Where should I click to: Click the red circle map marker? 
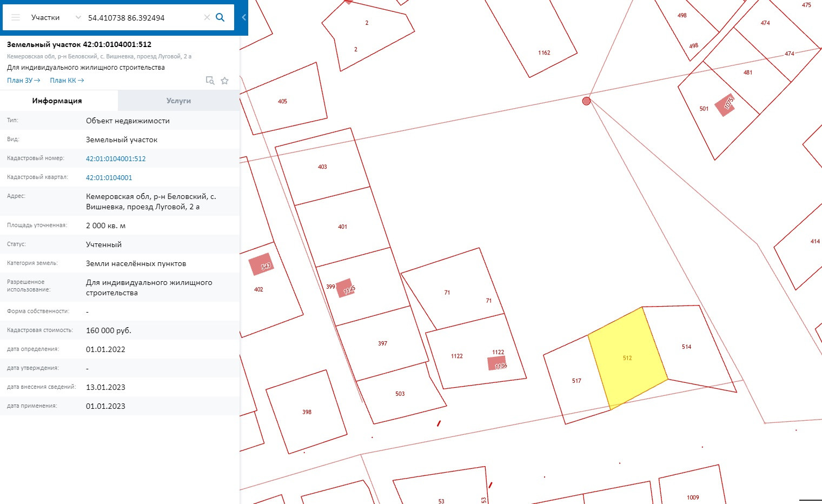point(586,101)
